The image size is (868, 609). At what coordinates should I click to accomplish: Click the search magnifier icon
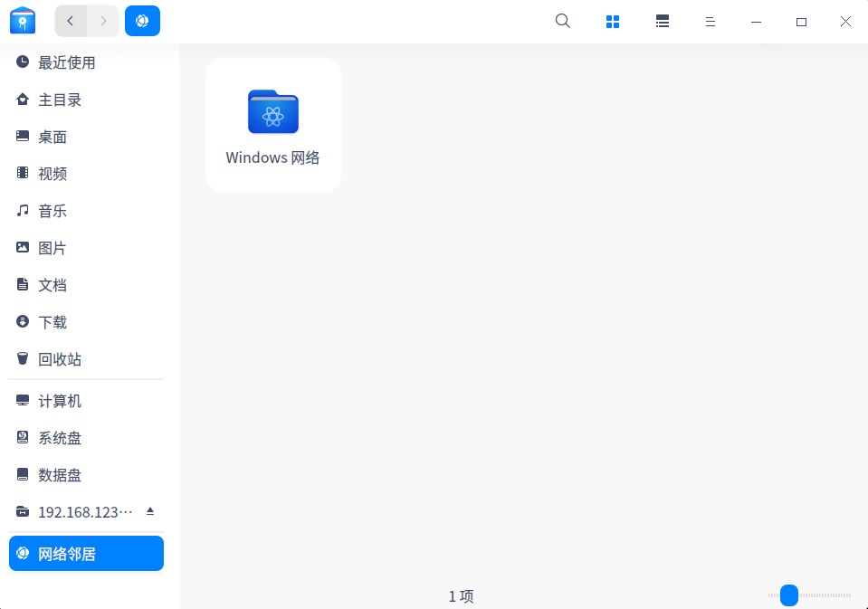click(563, 21)
